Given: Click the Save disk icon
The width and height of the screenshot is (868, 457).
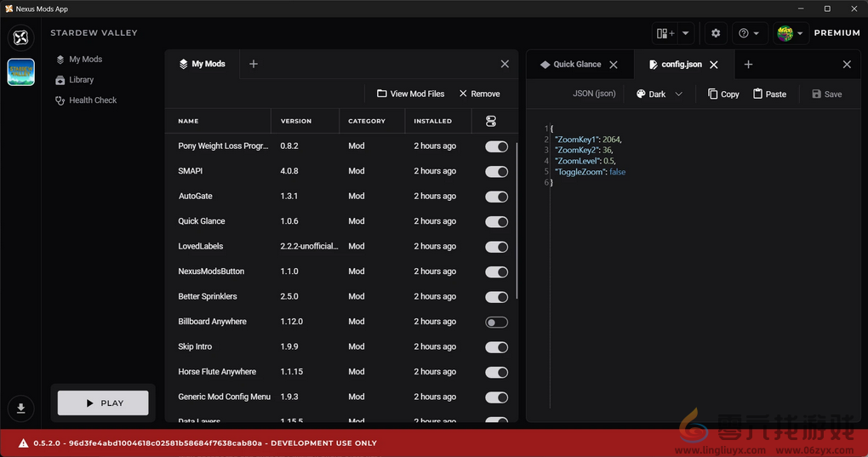Looking at the screenshot, I should point(817,94).
